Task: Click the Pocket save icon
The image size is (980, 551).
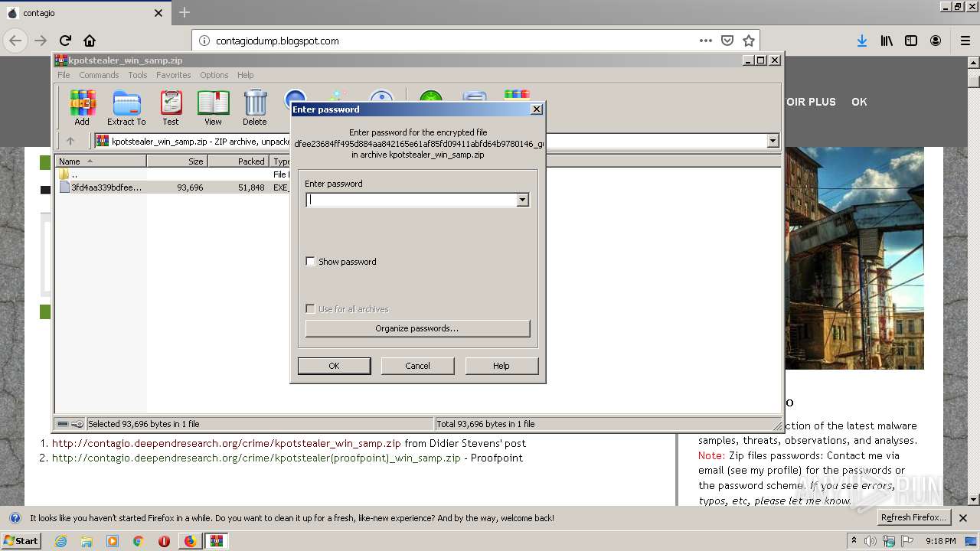Action: (727, 41)
